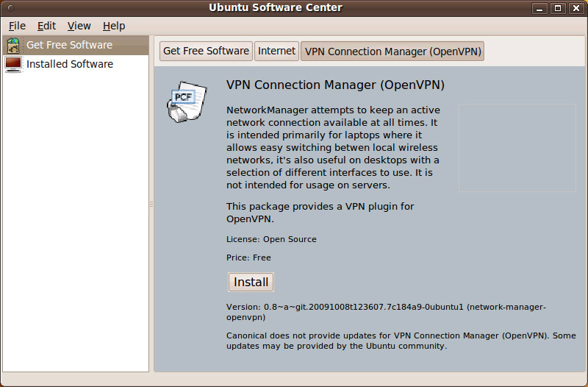Screen dimensions: 588x387
Task: Click the 'Price: Free' text
Action: tap(248, 258)
